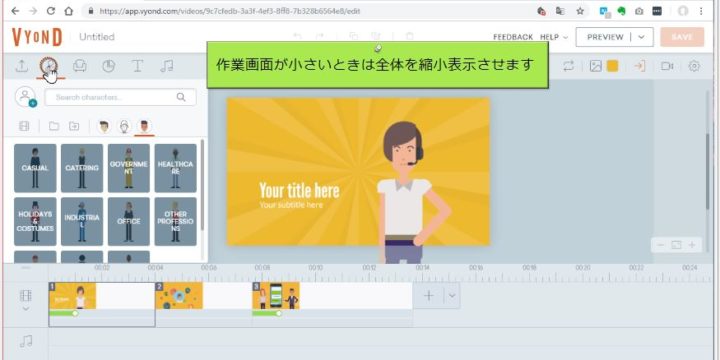The width and height of the screenshot is (720, 360).
Task: Open the Enter effect arrow icon
Action: [x=639, y=66]
